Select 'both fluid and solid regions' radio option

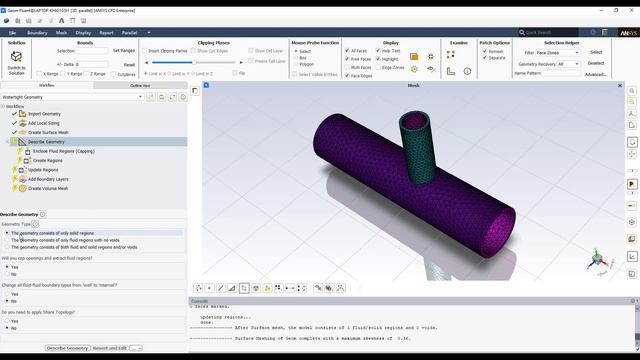coord(7,247)
